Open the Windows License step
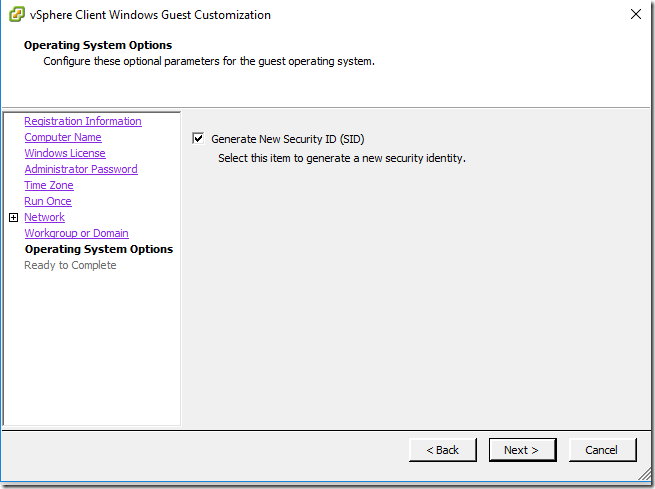Screen dimensions: 655x489 pyautogui.click(x=65, y=153)
